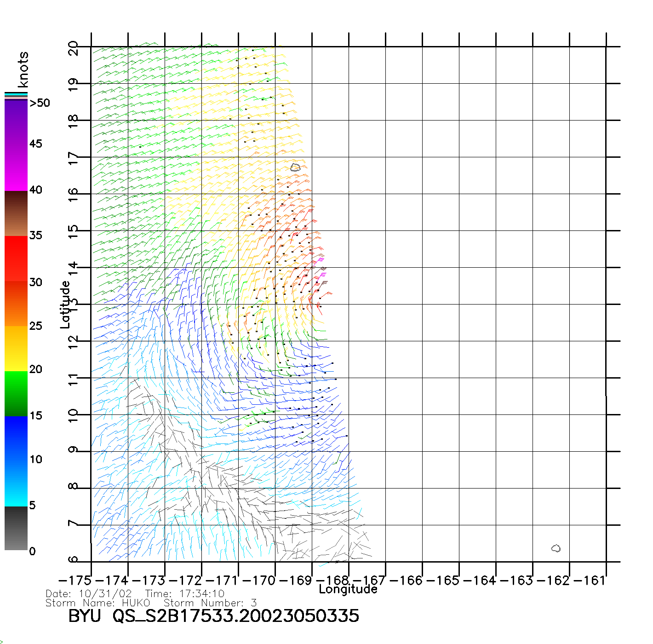Click the "Time: 17:34:10" text
The width and height of the screenshot is (653, 644).
click(x=185, y=594)
